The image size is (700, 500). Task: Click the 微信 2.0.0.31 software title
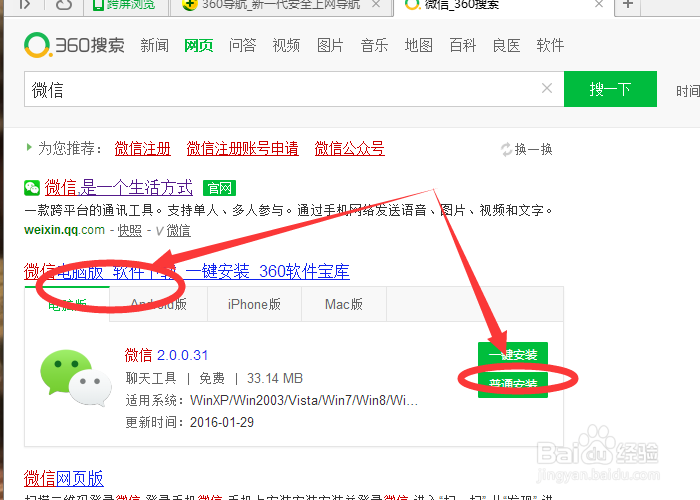click(x=166, y=355)
